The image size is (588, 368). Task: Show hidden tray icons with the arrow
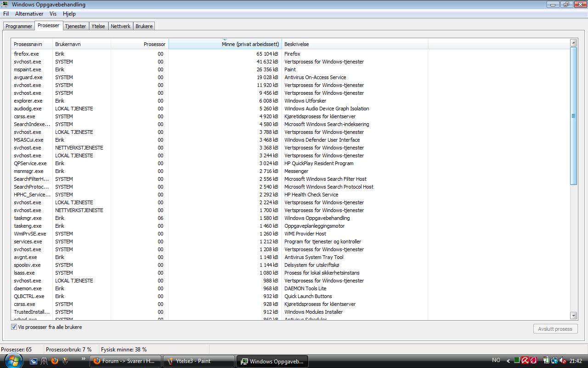coord(509,361)
